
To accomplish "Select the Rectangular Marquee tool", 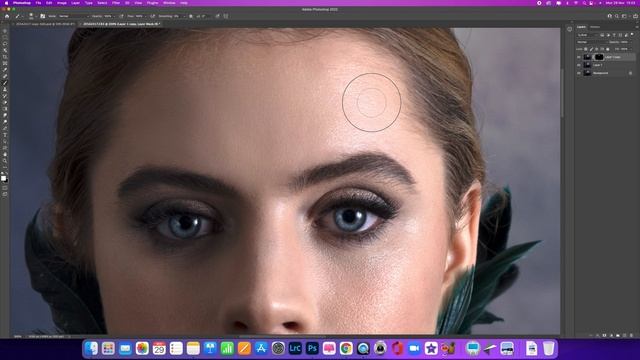I will click(x=5, y=37).
